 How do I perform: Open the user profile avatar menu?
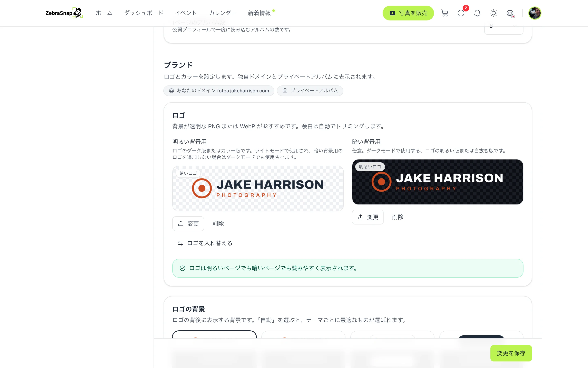[x=535, y=13]
